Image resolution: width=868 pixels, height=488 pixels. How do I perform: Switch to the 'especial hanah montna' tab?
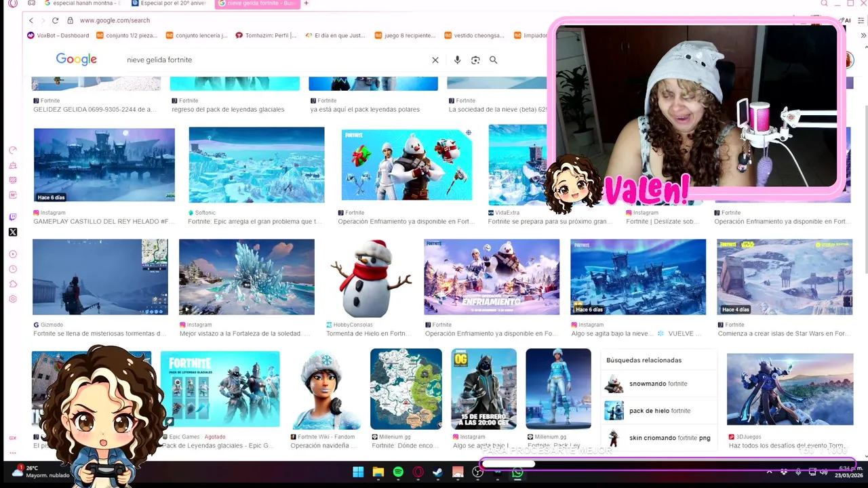81,3
